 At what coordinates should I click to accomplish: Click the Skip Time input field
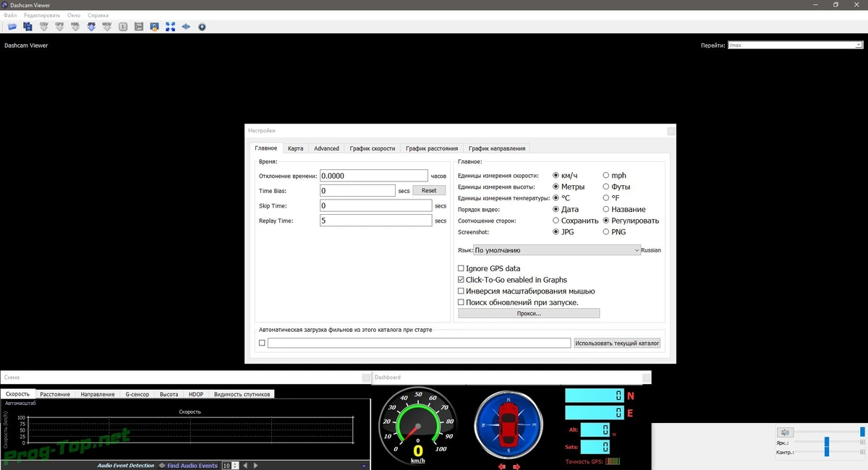coord(376,205)
